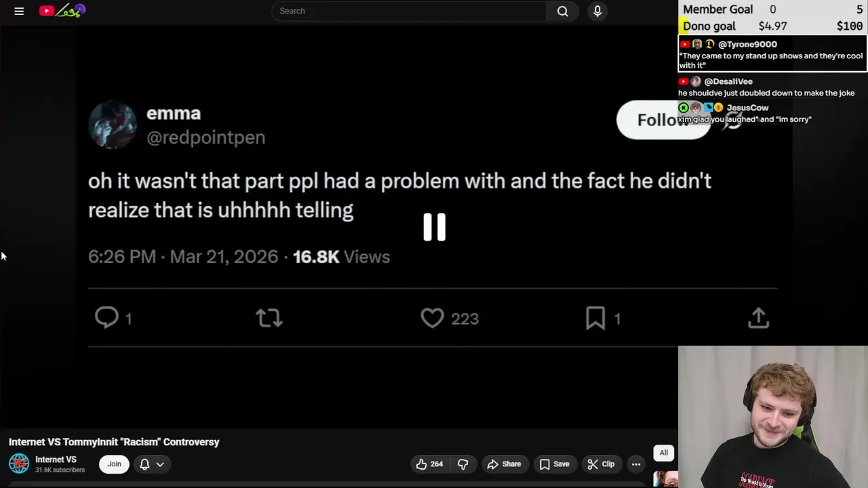This screenshot has height=488, width=868.
Task: Click the magnifier search button
Action: click(562, 11)
